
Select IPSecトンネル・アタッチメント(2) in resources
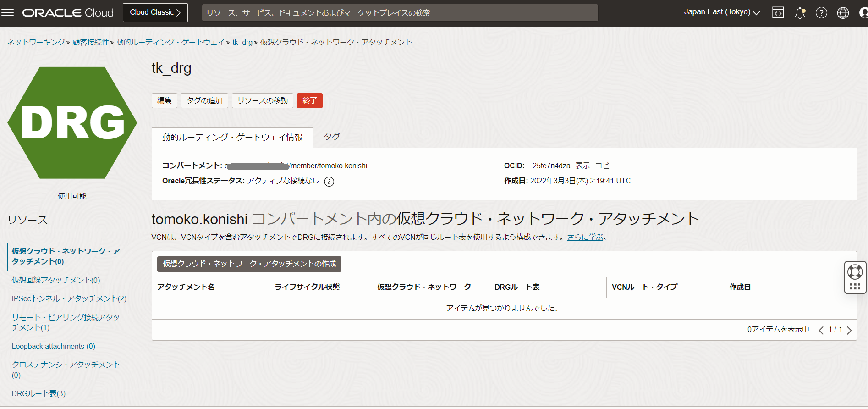click(x=69, y=298)
